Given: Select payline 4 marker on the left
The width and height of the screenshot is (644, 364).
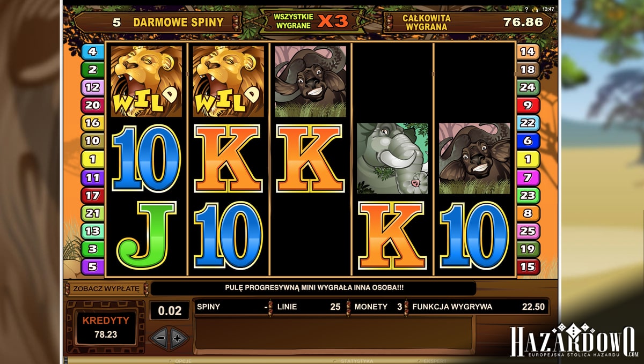Looking at the screenshot, I should (x=92, y=52).
